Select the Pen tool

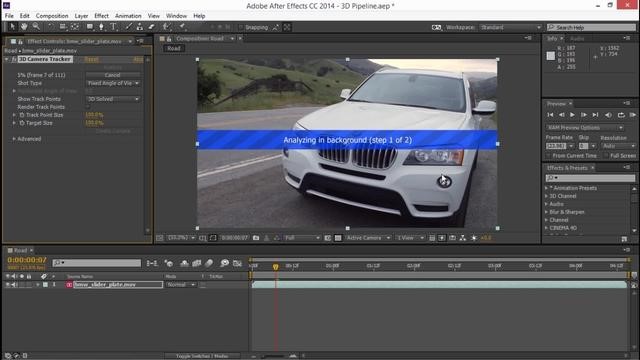click(x=101, y=27)
